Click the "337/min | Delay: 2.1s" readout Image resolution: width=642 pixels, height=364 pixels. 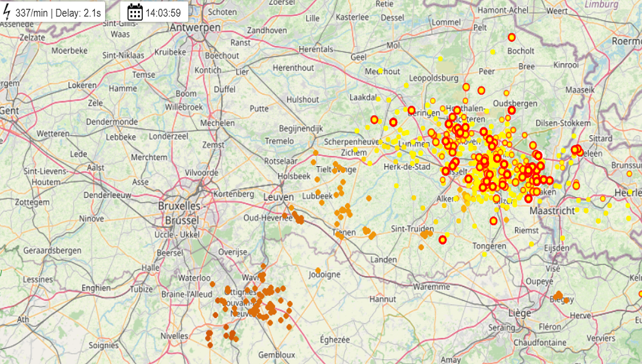58,13
